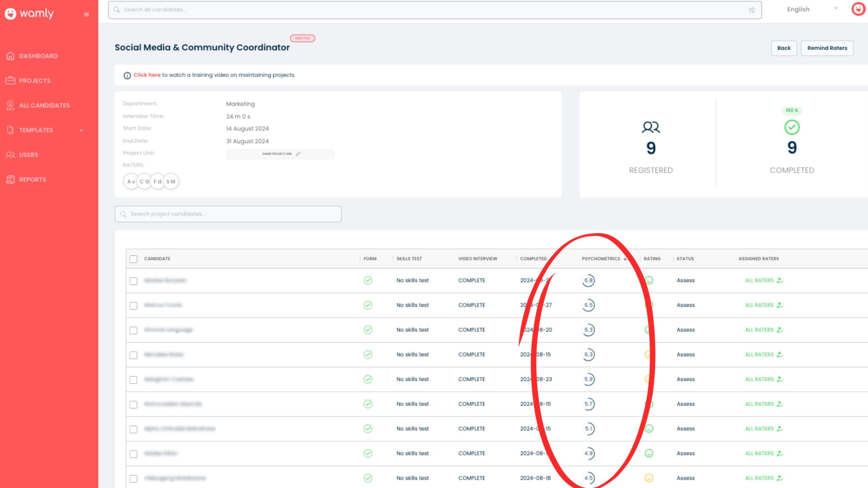Click the 100 % completion badge
Image resolution: width=868 pixels, height=488 pixels.
[x=792, y=110]
